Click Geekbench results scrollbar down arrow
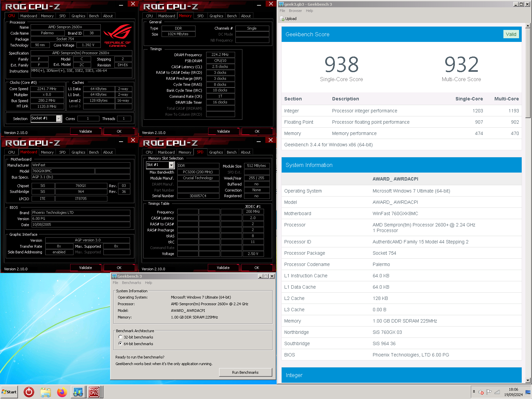 [528, 380]
